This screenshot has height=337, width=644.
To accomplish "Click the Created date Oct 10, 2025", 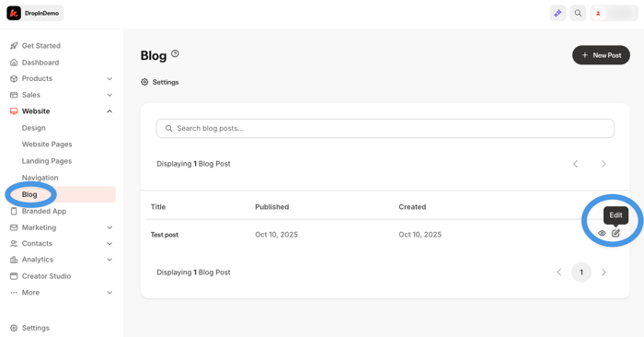I will [420, 235].
